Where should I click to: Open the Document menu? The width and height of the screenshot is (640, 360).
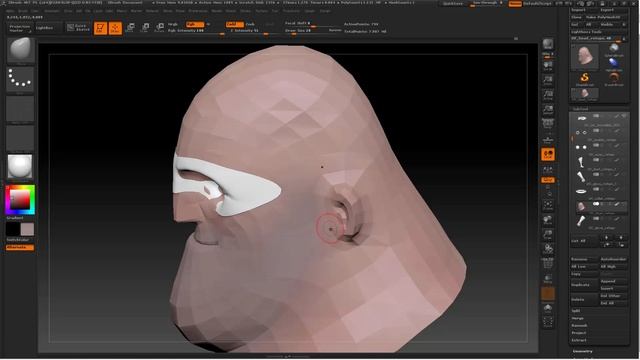coord(52,11)
